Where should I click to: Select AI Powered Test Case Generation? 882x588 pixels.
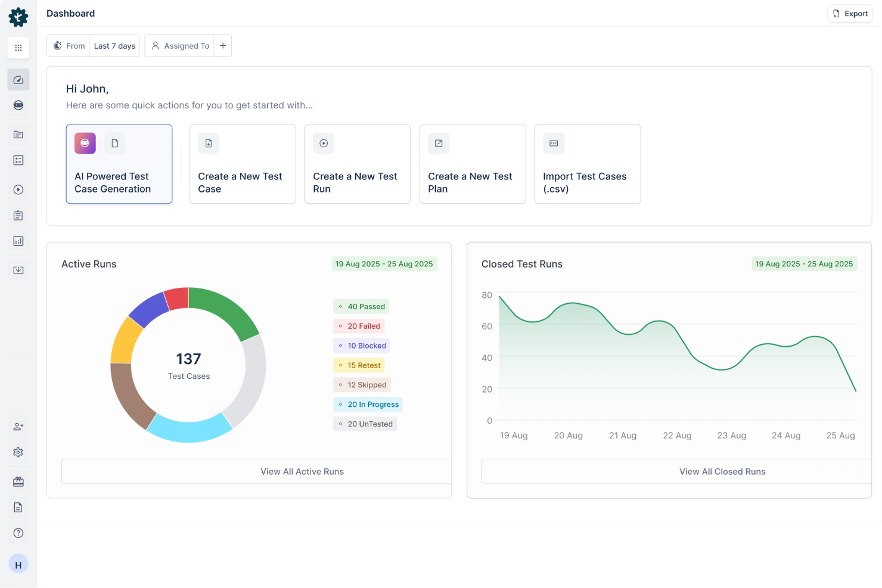click(119, 164)
